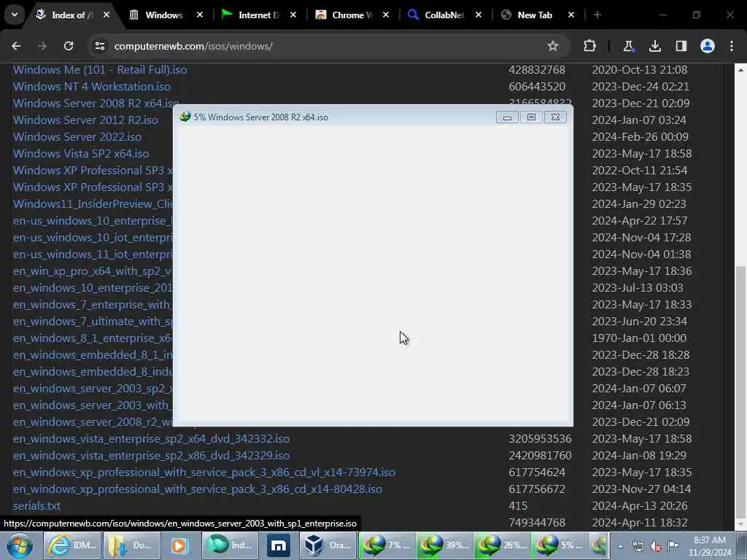Open the Windows Start button
This screenshot has height=560, width=747.
[x=20, y=545]
